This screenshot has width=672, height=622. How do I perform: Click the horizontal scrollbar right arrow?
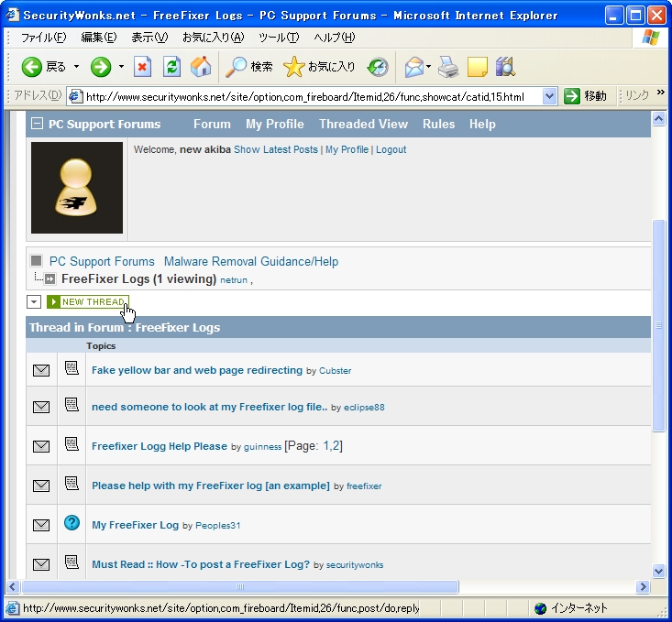[x=643, y=586]
